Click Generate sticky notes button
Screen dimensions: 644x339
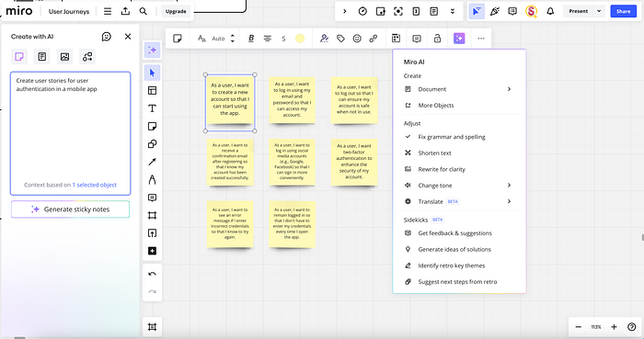[x=70, y=209]
